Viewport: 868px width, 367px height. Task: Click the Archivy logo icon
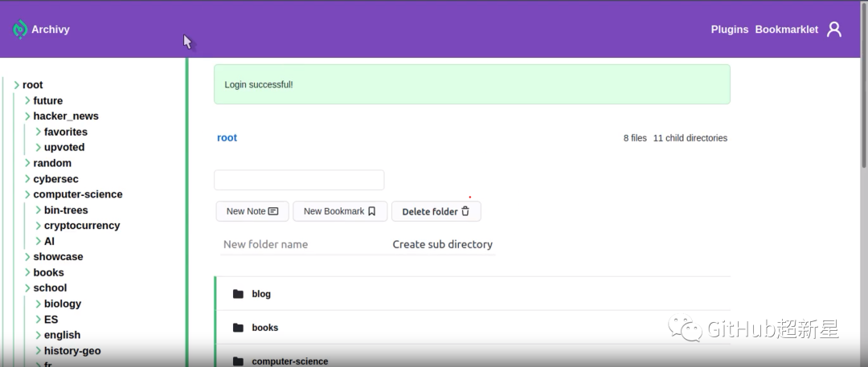pyautogui.click(x=20, y=30)
